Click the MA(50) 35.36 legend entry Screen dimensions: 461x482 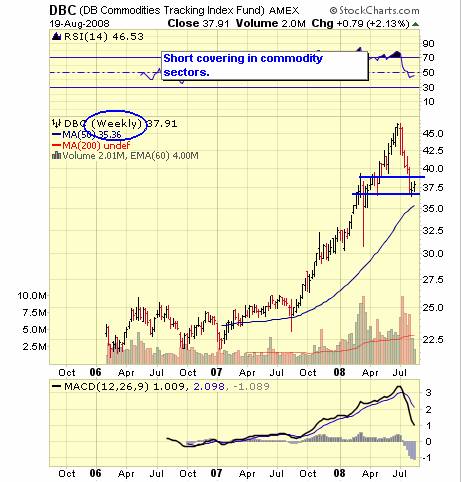click(x=87, y=134)
